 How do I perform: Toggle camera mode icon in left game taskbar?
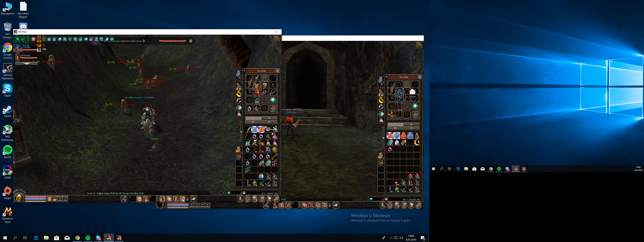194,199
